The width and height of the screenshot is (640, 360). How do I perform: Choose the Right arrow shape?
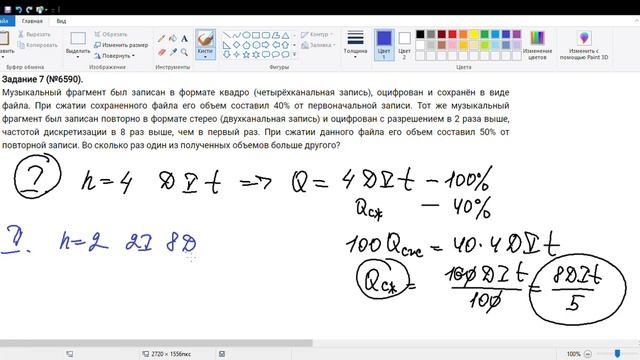pyautogui.click(x=266, y=45)
